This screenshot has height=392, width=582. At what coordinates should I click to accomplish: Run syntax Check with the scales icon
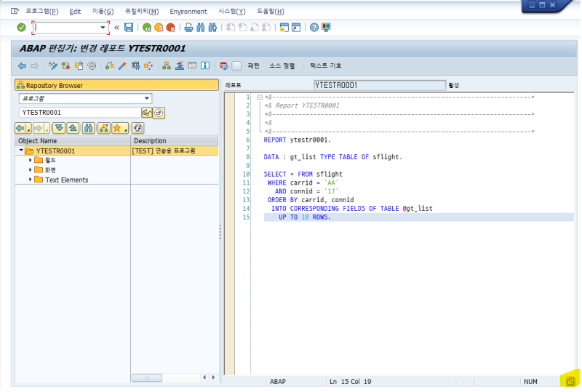pos(110,66)
